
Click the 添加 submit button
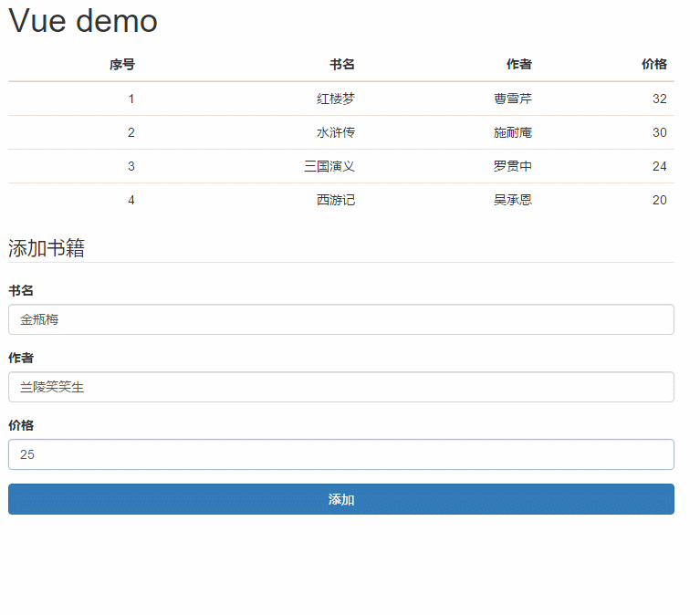coord(341,499)
